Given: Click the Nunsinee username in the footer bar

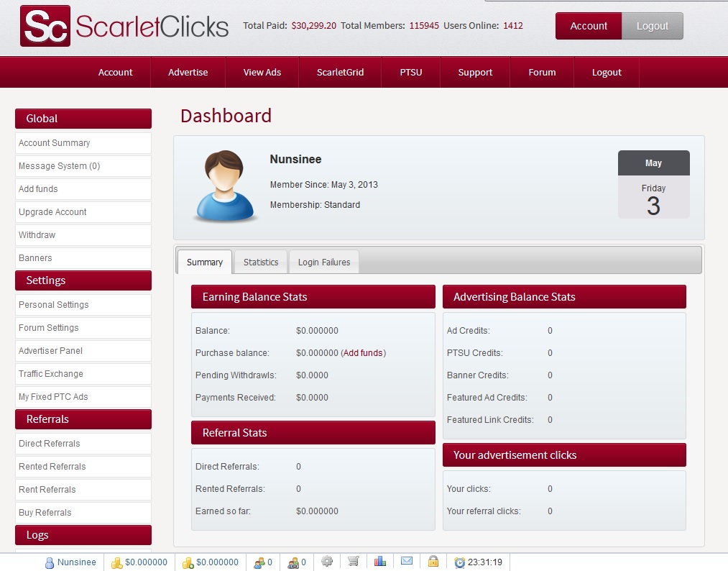Looking at the screenshot, I should coord(77,562).
